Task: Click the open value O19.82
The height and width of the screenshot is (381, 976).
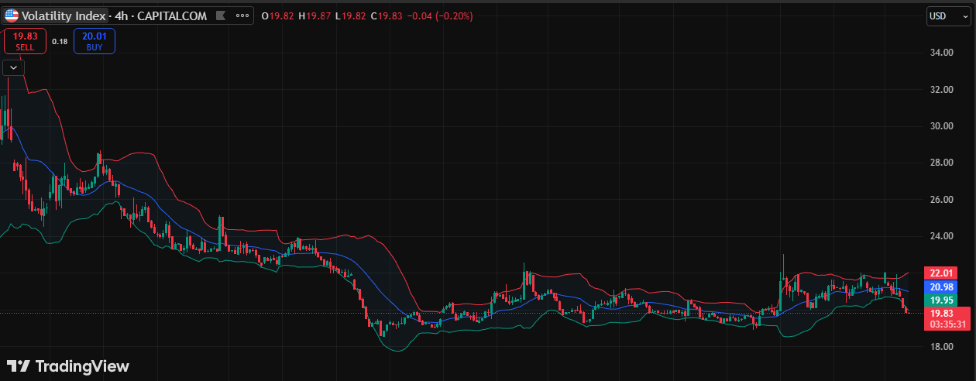Action: (x=278, y=16)
